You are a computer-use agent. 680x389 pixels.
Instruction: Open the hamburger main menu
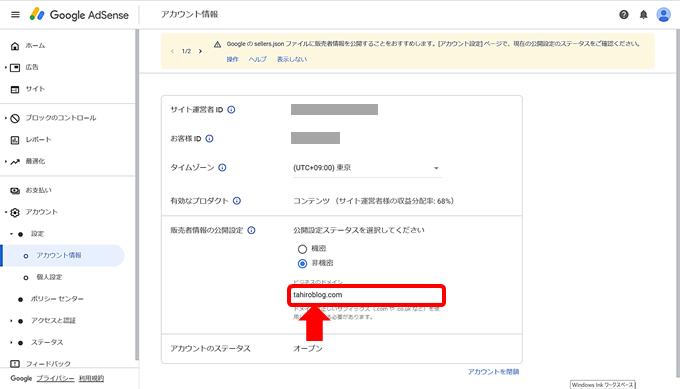tap(15, 14)
